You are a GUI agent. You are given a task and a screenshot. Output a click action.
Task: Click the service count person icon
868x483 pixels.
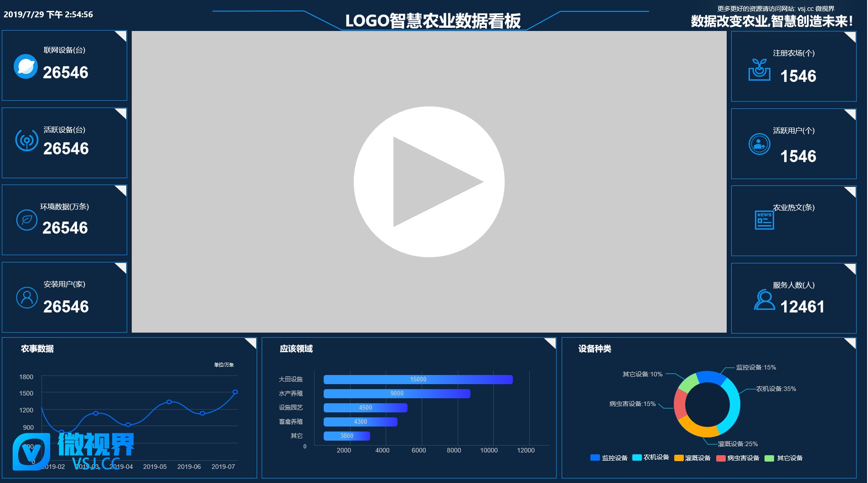764,300
